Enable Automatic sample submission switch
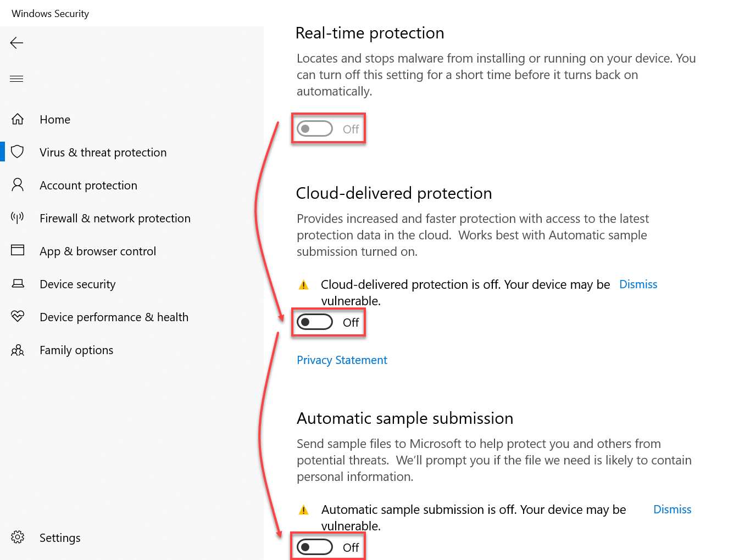The width and height of the screenshot is (739, 560). tap(315, 547)
